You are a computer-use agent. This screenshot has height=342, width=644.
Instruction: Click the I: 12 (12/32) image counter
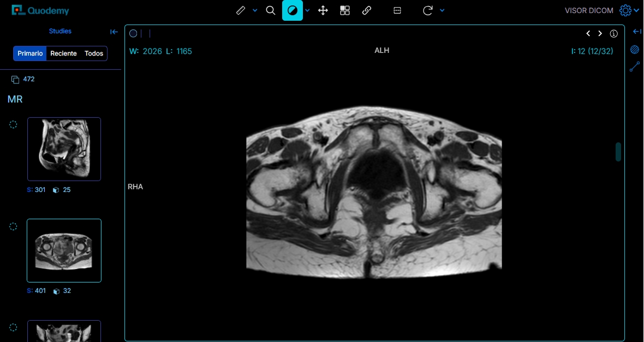[592, 51]
